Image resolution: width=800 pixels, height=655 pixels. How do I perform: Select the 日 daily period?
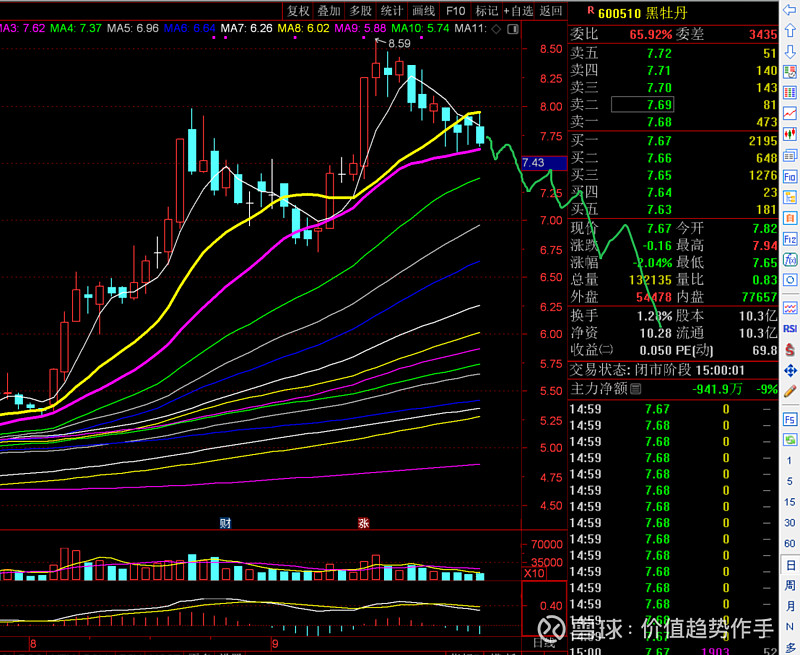(x=790, y=565)
